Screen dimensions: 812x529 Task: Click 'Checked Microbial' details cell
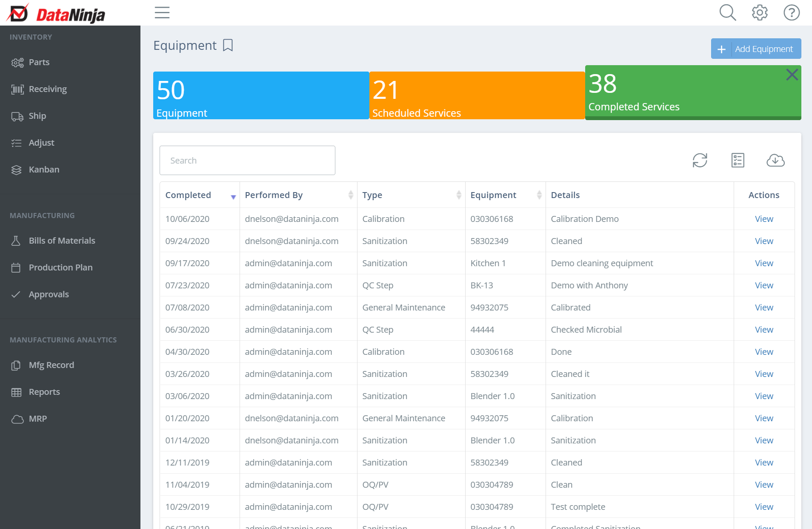coord(586,330)
